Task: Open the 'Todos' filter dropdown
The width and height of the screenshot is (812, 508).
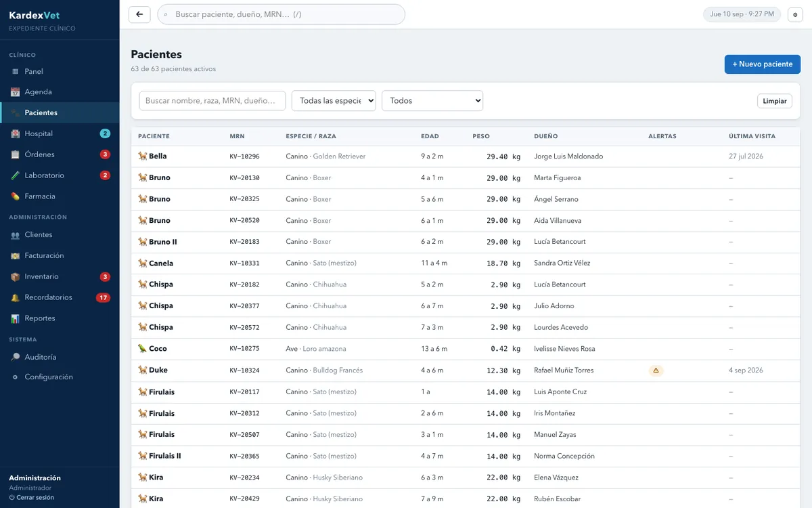Action: [x=432, y=101]
